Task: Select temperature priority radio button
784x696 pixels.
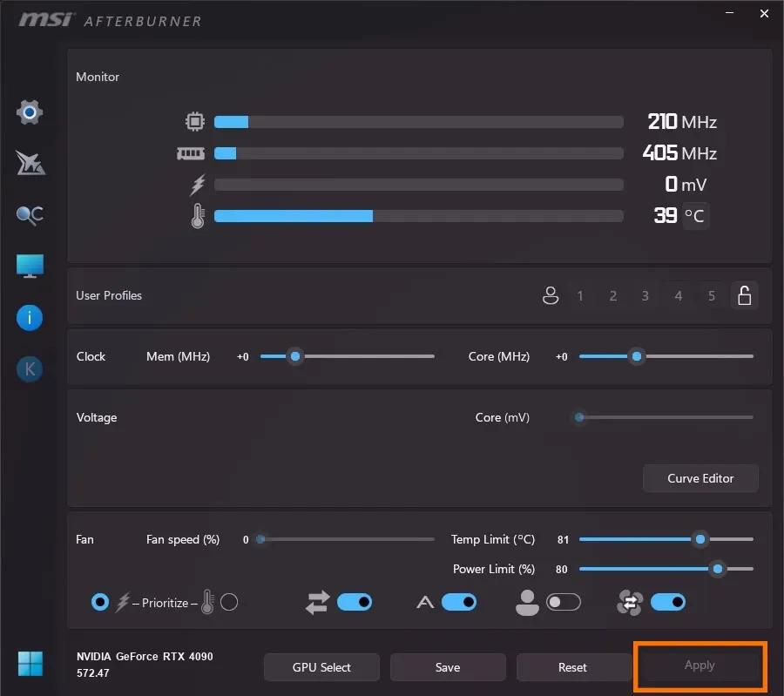Action: pyautogui.click(x=229, y=602)
